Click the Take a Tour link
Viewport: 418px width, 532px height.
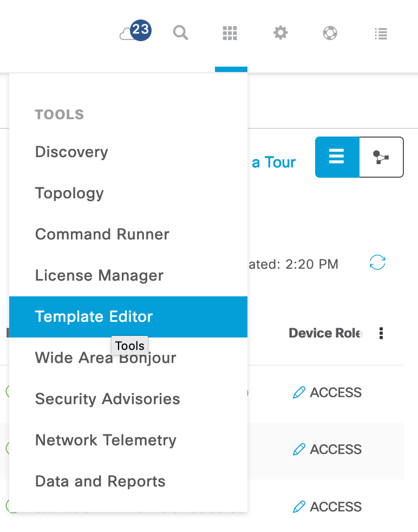click(x=273, y=162)
